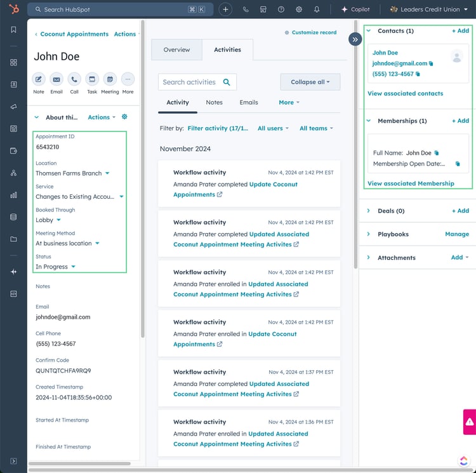476x473 pixels.
Task: Create a Task with the Task icon
Action: tap(92, 79)
